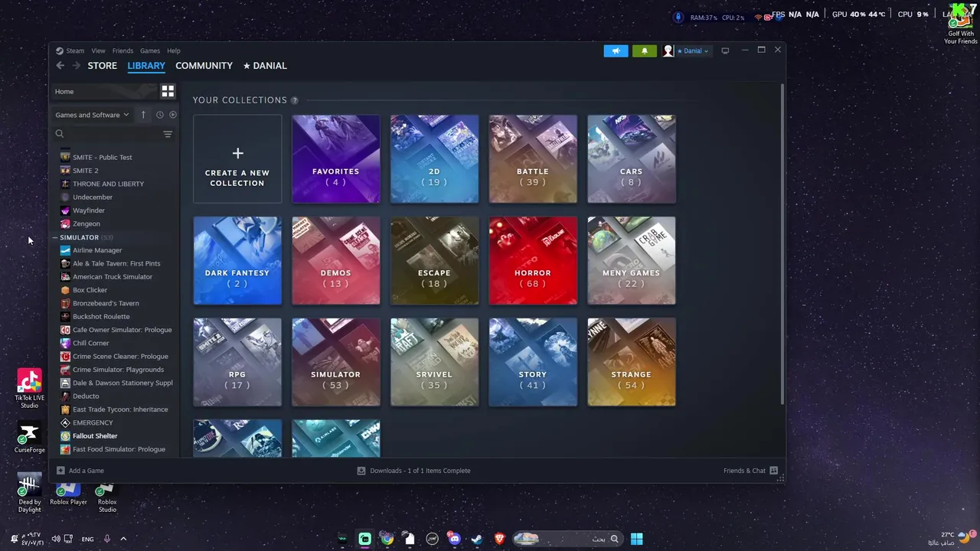Switch to the STORE tab

[x=102, y=66]
